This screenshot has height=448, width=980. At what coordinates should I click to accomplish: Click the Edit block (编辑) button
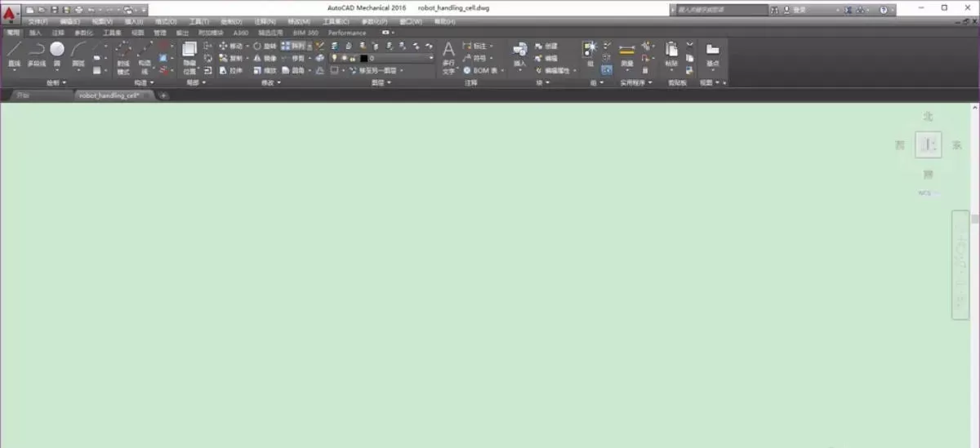pyautogui.click(x=546, y=58)
